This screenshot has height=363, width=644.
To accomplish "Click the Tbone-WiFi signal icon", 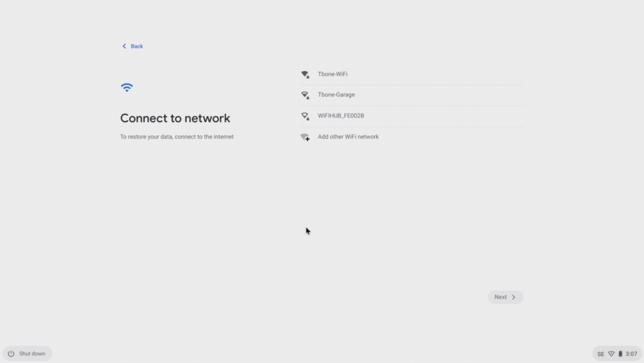I will 305,74.
